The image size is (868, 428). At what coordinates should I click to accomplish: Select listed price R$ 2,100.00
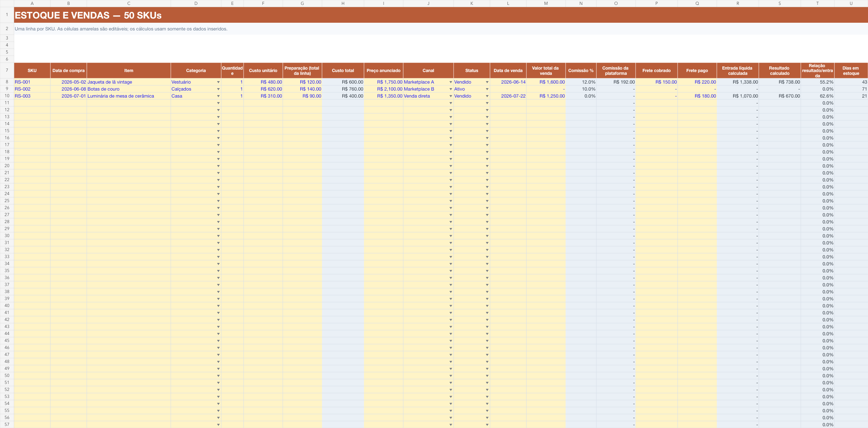(x=384, y=89)
